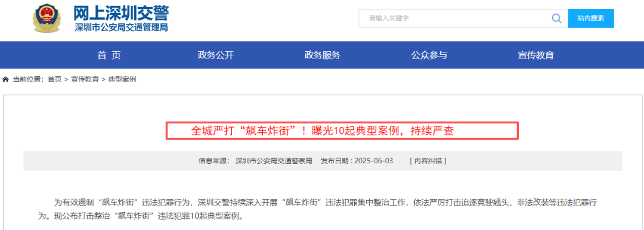This screenshot has width=644, height=230.
Task: Click the 内容纠错 link
Action: (428, 161)
